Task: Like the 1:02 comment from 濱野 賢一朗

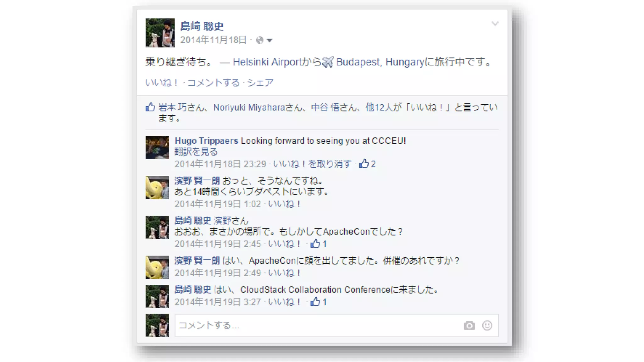Action: pyautogui.click(x=284, y=204)
